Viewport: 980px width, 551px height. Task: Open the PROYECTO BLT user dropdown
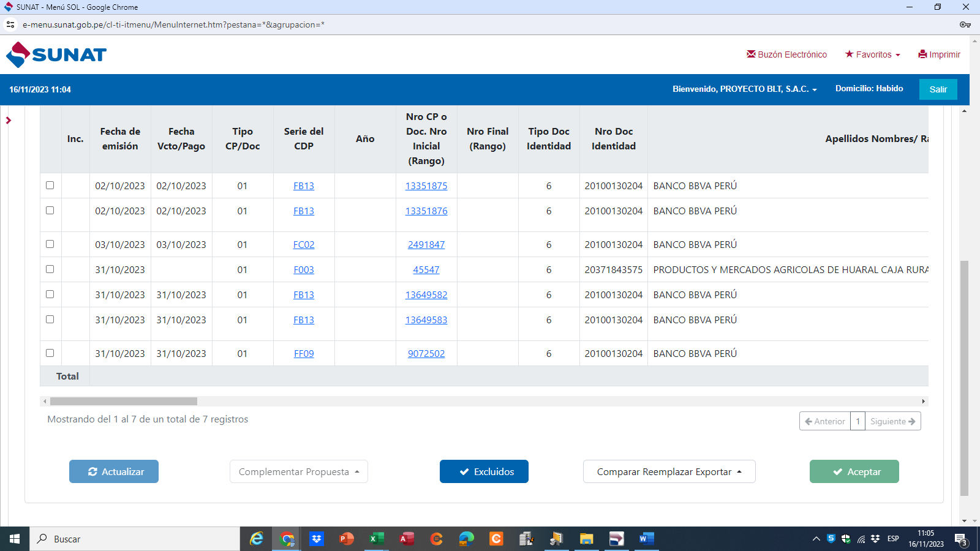[744, 89]
